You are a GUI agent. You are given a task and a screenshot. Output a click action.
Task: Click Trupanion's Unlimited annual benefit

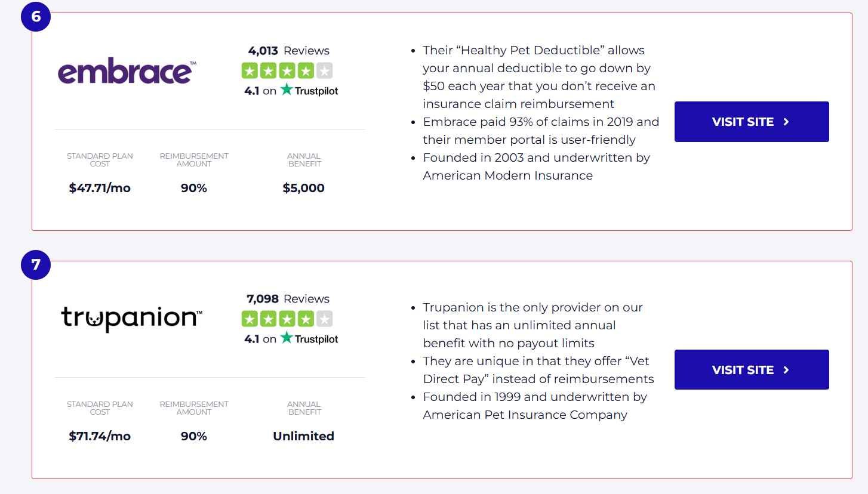(303, 436)
